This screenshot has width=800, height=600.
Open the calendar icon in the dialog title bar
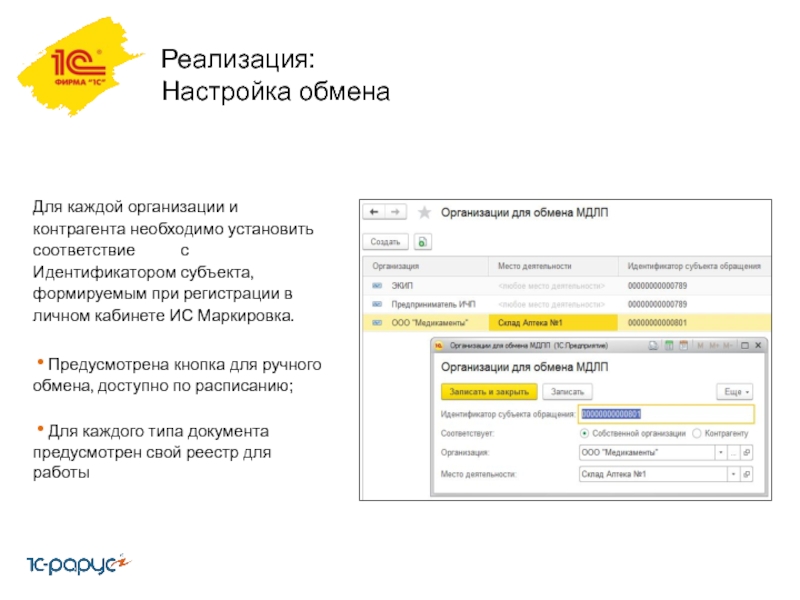(683, 346)
